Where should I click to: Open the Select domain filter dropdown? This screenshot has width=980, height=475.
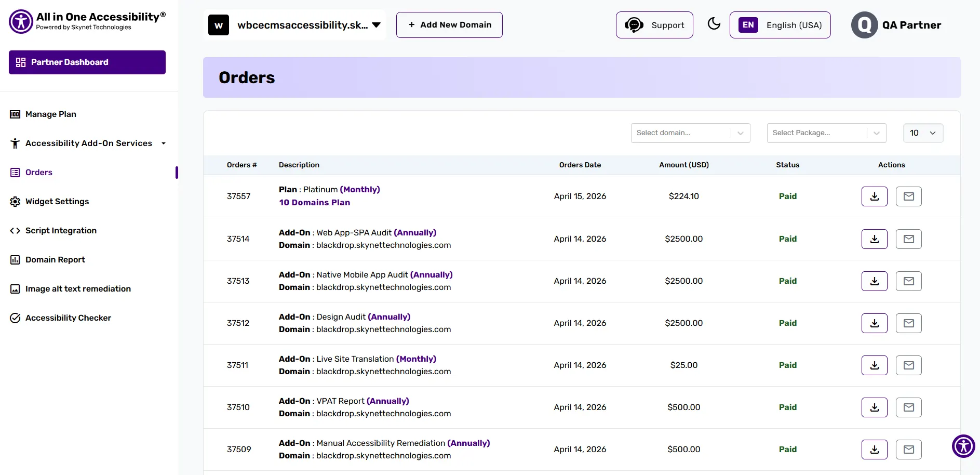pos(690,133)
